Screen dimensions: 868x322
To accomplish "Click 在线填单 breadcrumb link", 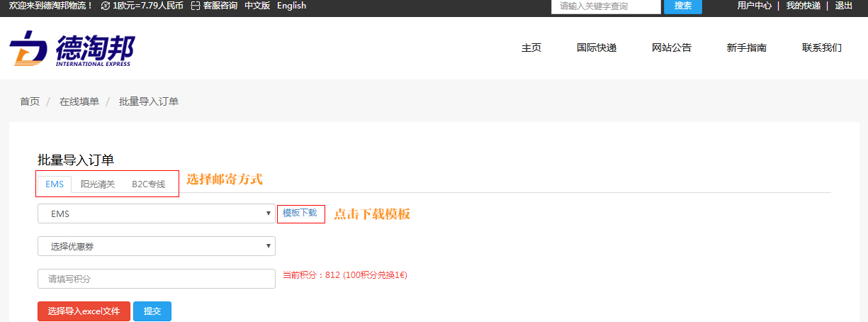I will 79,101.
